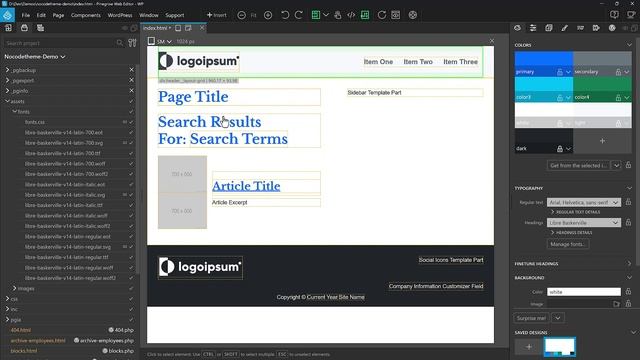Image resolution: width=640 pixels, height=360 pixels.
Task: Click the hand pointer tool icon
Action: point(338,15)
